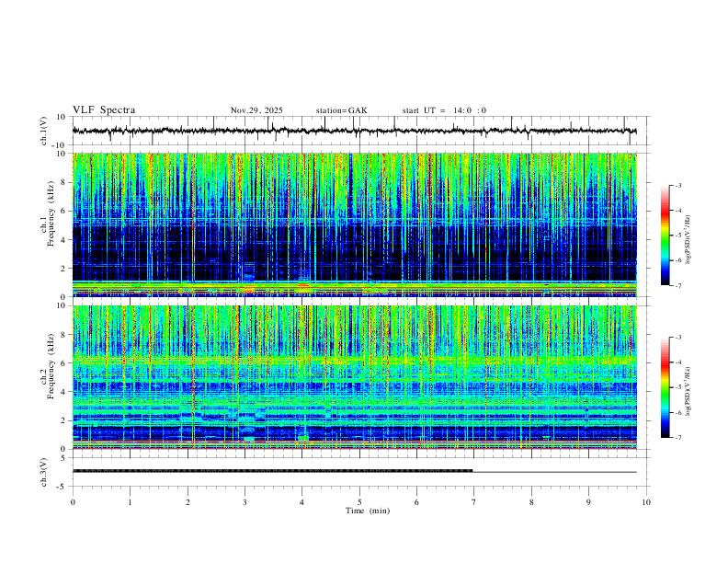The height and width of the screenshot is (563, 728).
Task: Click the ch.1(V) axis label
Action: pyautogui.click(x=44, y=131)
